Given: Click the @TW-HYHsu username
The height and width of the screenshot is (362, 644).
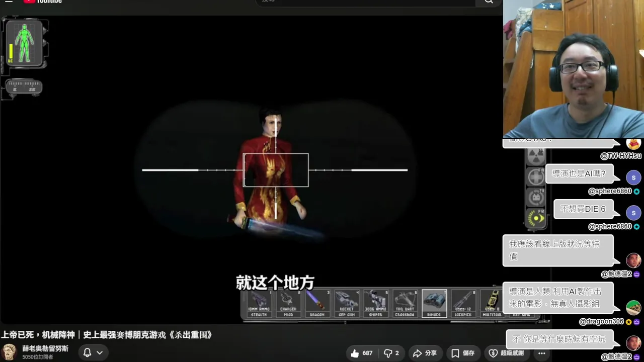Looking at the screenshot, I should [621, 156].
